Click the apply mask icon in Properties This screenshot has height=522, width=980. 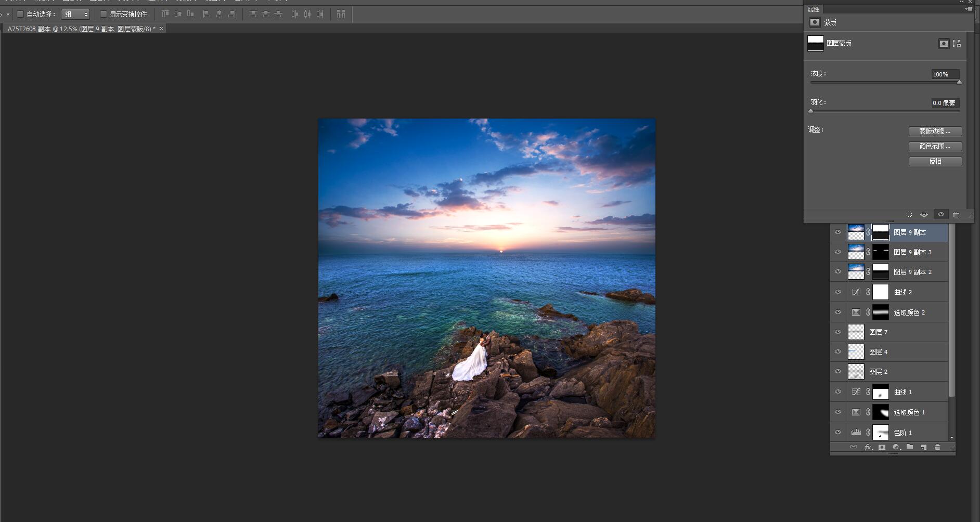(x=924, y=214)
